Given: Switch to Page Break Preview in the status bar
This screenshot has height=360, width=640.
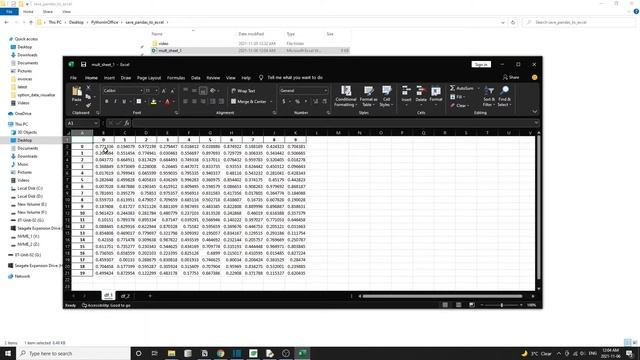Looking at the screenshot, I should pyautogui.click(x=472, y=305).
